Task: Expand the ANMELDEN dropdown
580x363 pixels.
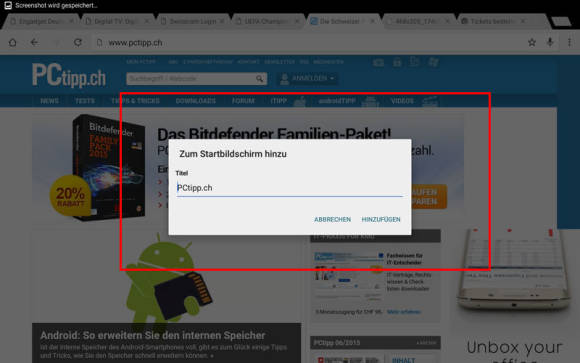Action: tap(307, 78)
